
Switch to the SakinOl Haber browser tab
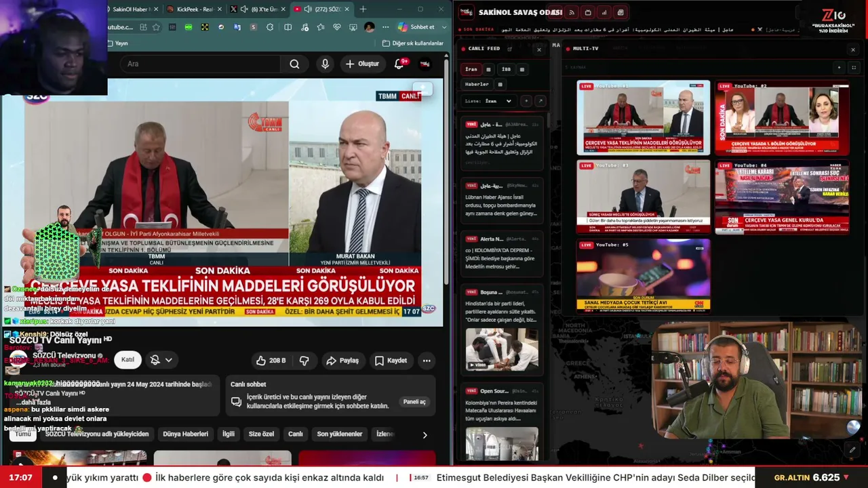(134, 9)
